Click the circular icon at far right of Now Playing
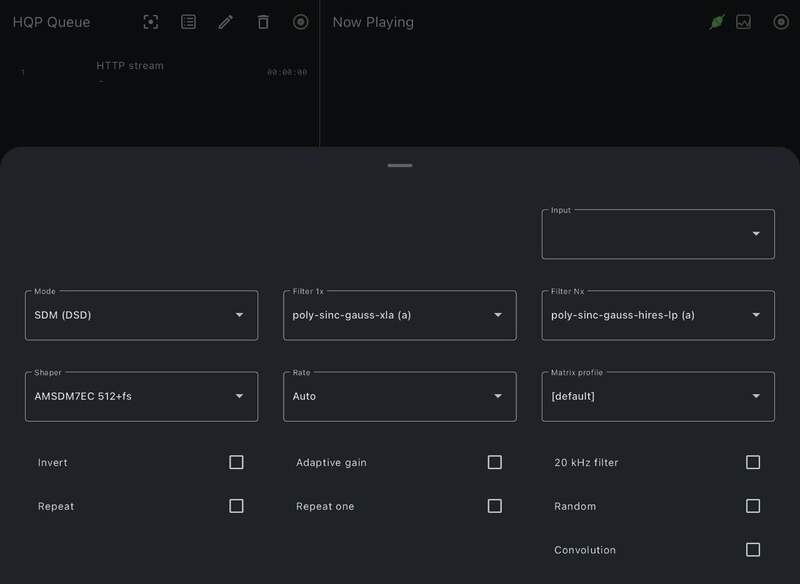The image size is (800, 584). (780, 22)
